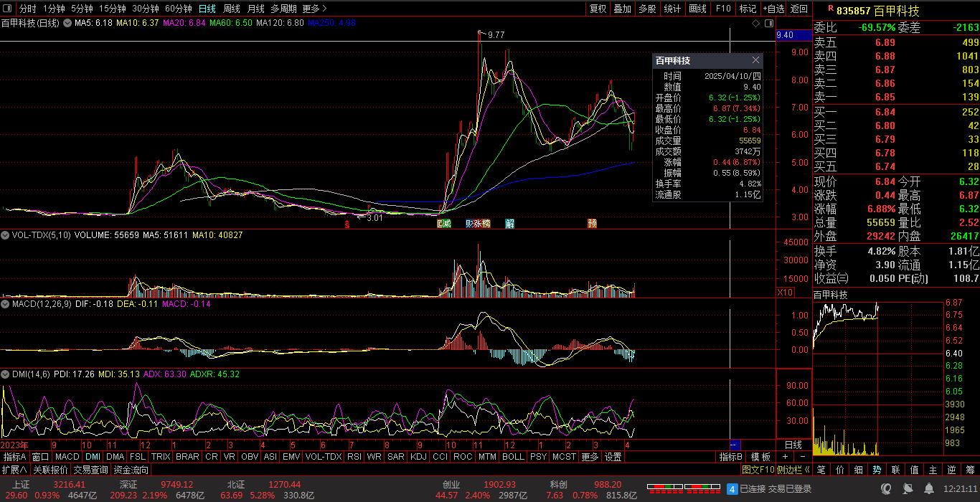Expand the 扩展∧ panel
The height and width of the screenshot is (502, 980).
[14, 470]
